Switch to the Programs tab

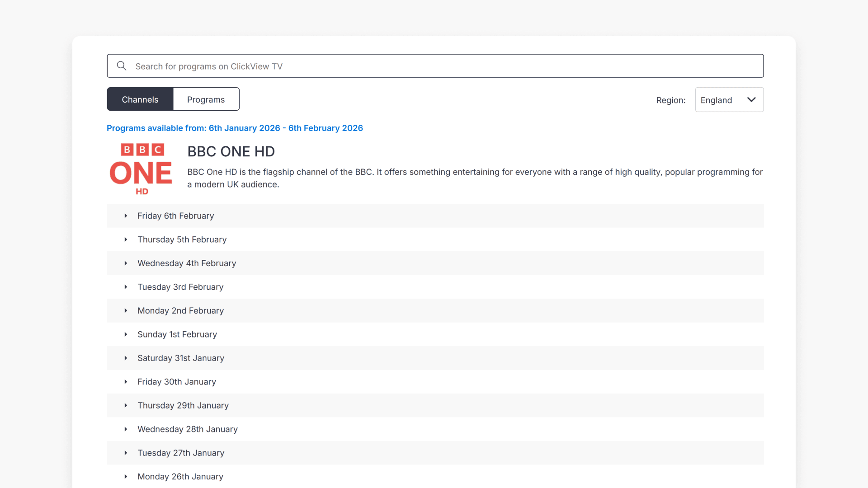click(x=206, y=99)
